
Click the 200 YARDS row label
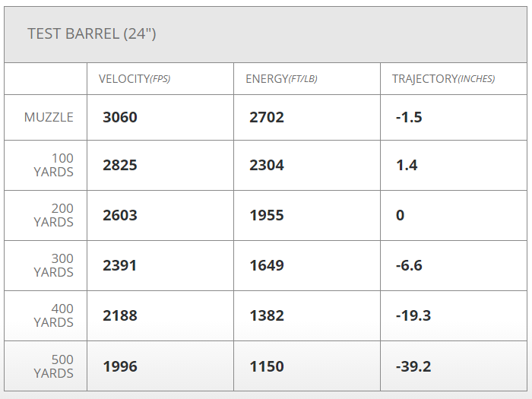[54, 215]
